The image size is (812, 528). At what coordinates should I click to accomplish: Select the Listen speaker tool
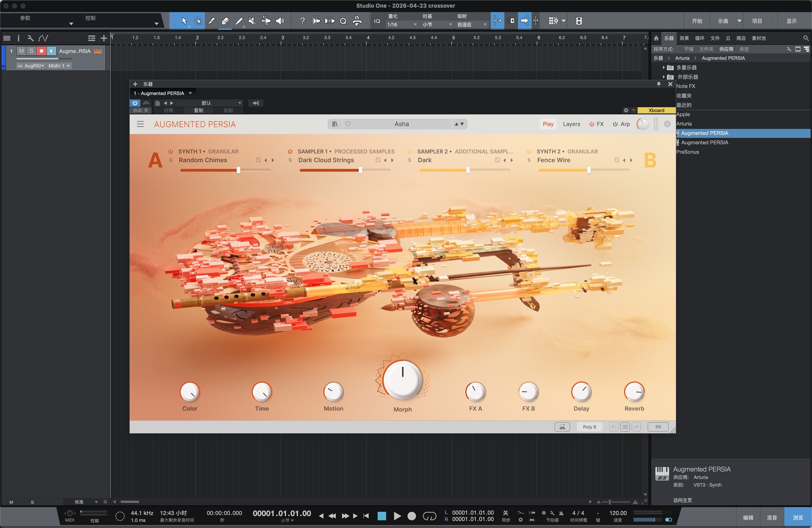pyautogui.click(x=280, y=21)
